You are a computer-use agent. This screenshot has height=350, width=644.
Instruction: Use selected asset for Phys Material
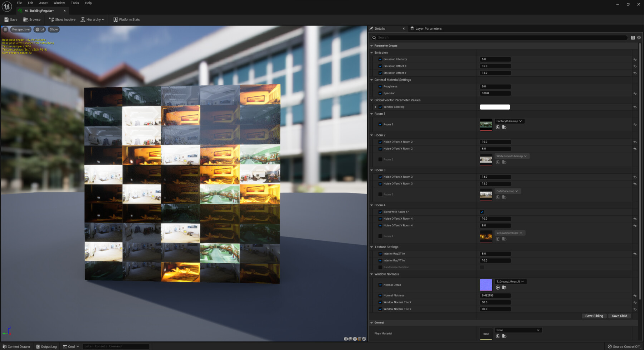coord(498,336)
